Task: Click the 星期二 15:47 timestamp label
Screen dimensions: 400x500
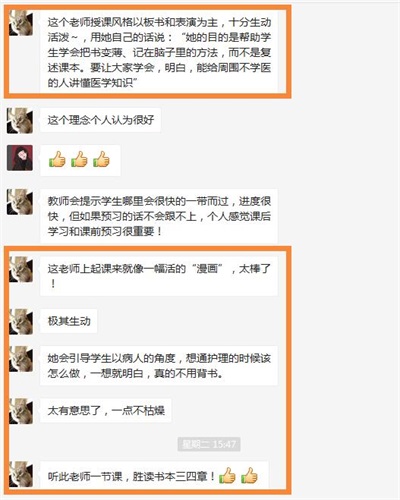Action: (209, 444)
